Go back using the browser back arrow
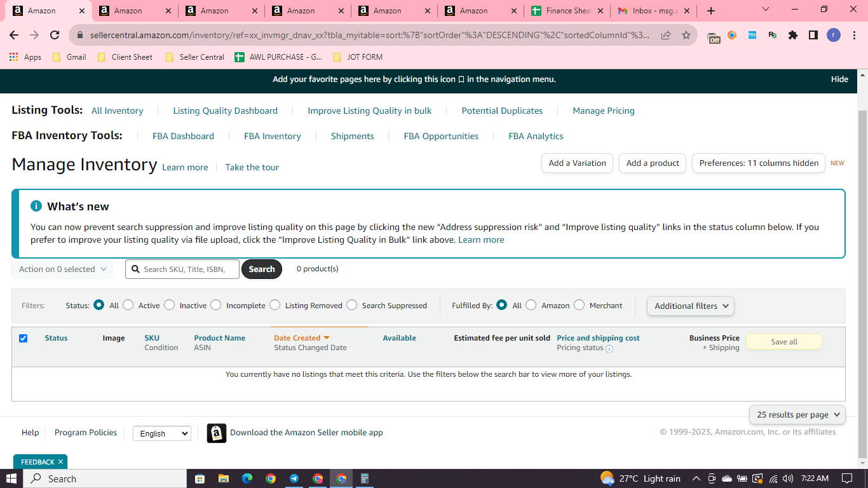This screenshot has width=868, height=488. [x=14, y=36]
